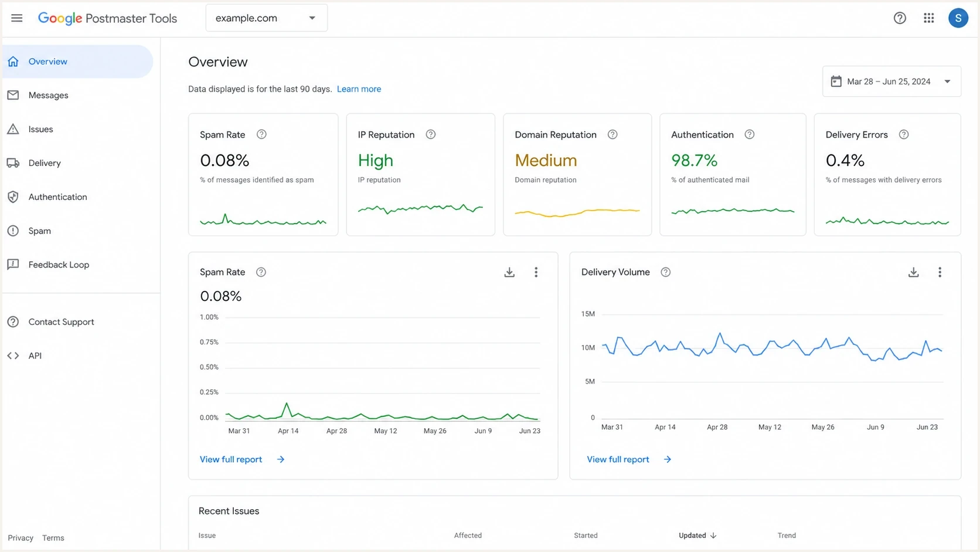This screenshot has height=552, width=980.
Task: Open Spam in sidebar
Action: (x=77, y=231)
